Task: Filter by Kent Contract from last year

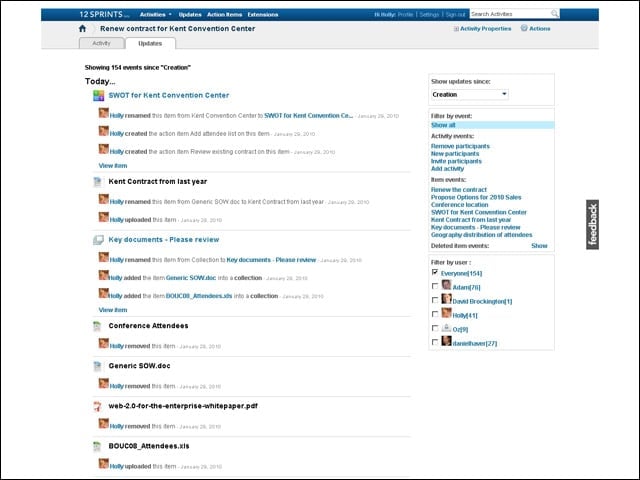Action: tap(471, 220)
